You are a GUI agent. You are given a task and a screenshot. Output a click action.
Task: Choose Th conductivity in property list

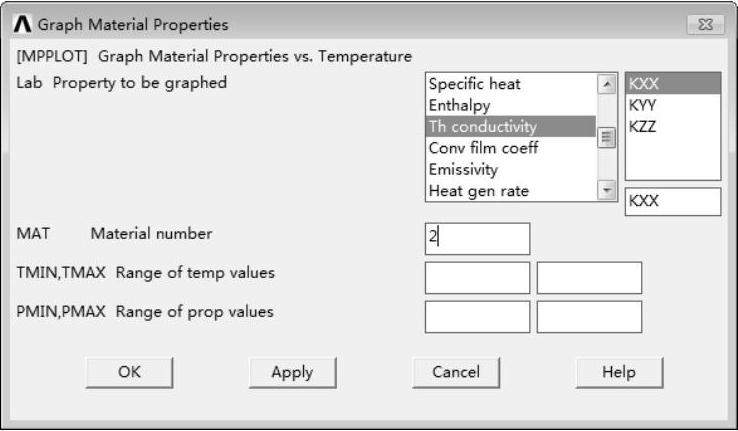click(482, 127)
